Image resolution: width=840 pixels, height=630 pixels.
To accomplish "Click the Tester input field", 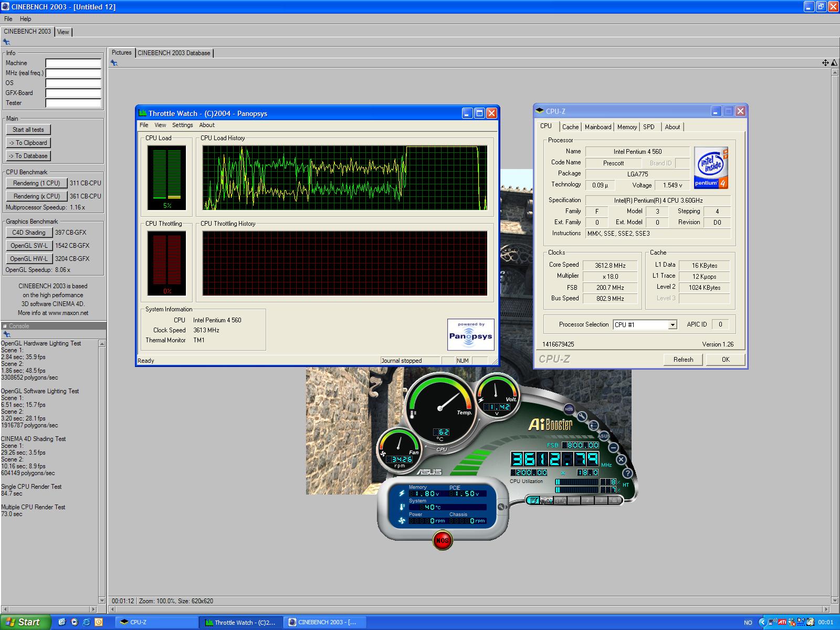I will (73, 103).
